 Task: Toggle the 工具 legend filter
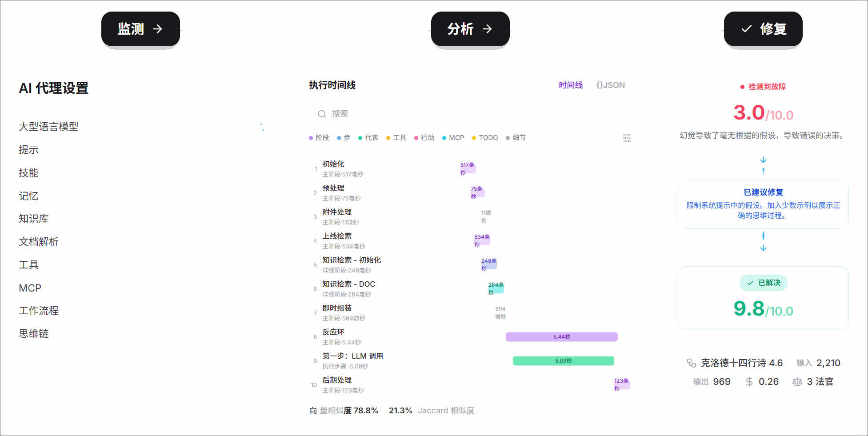[x=396, y=138]
